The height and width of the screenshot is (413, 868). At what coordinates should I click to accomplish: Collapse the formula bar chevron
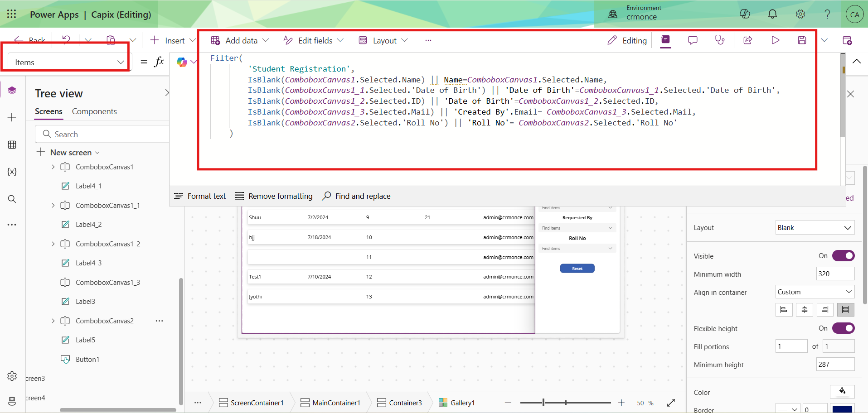click(x=857, y=62)
